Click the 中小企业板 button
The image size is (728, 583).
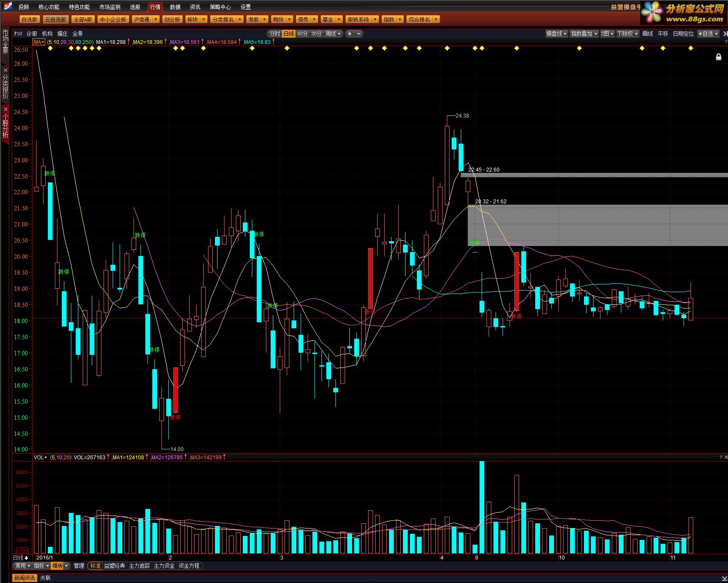coord(113,20)
